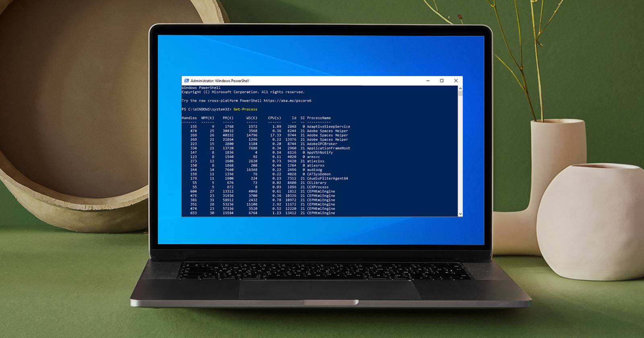Click the 'AdaptiveSleepService' process name
644x338 pixels.
point(328,127)
